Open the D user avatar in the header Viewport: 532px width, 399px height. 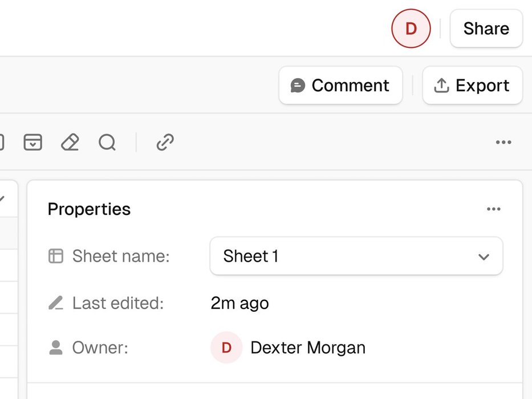click(411, 28)
